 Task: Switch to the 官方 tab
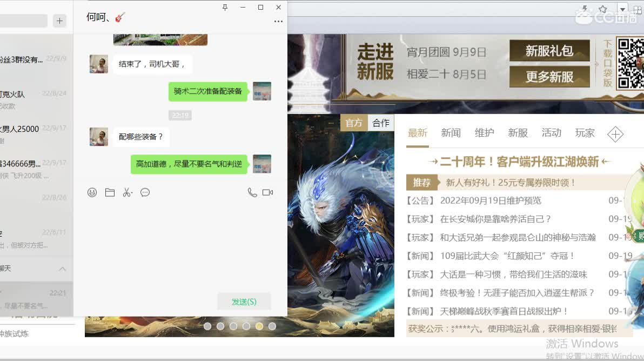354,123
